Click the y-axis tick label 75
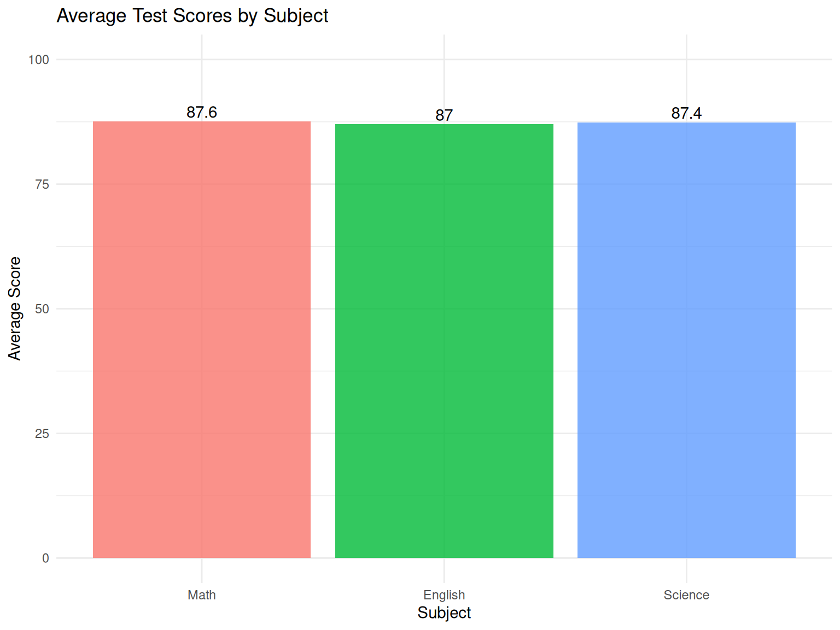Viewport: 840px width, 630px height. (42, 184)
